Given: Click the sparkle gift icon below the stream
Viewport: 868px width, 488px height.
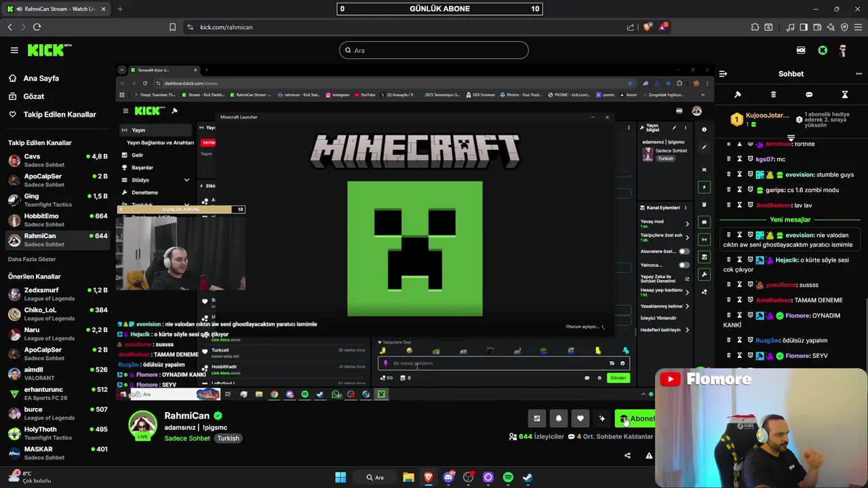Looking at the screenshot, I should (x=602, y=418).
